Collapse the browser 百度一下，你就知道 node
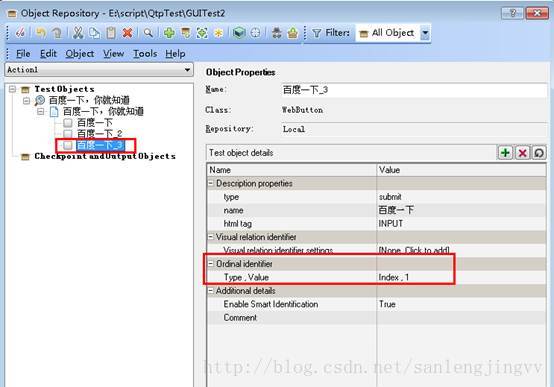Viewport: 554px width, 387px height. [26, 101]
